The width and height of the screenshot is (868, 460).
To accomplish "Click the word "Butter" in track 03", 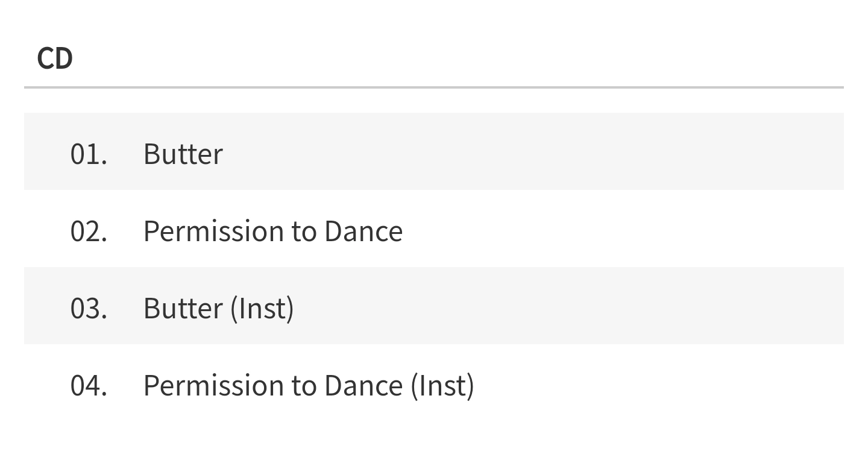I will 183,308.
